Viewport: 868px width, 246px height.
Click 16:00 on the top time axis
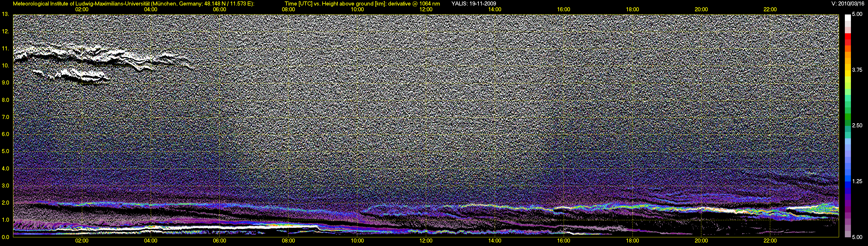point(563,10)
